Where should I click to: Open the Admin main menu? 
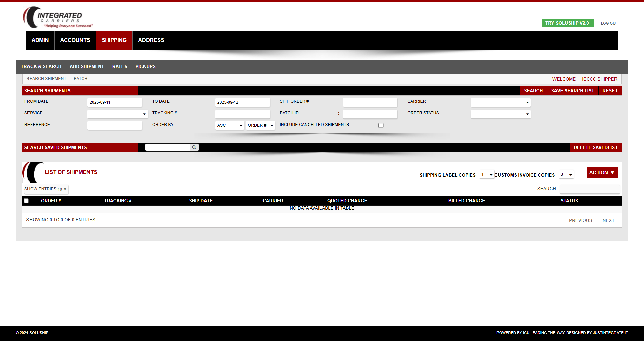tap(40, 40)
